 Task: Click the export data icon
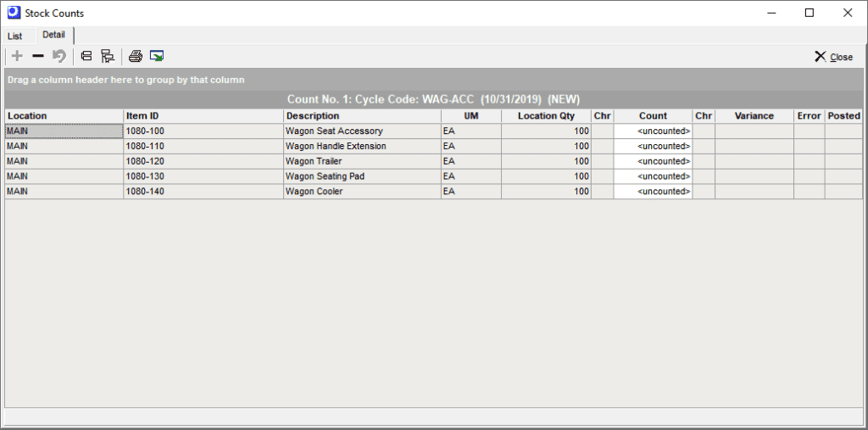coord(157,56)
